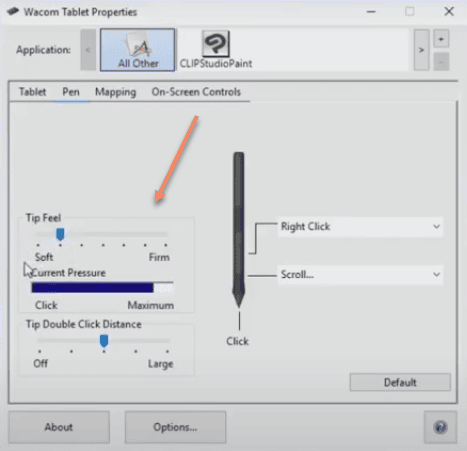
Task: Click the 'Firm' label under Tip Feel
Action: pos(159,257)
